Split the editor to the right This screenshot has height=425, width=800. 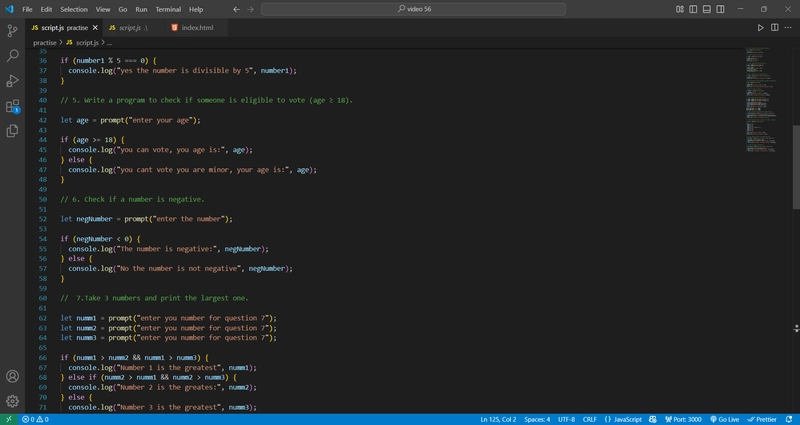click(774, 28)
